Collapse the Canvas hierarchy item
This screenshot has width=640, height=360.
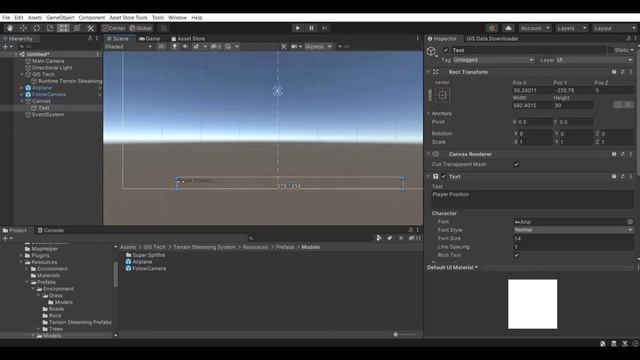pyautogui.click(x=22, y=101)
